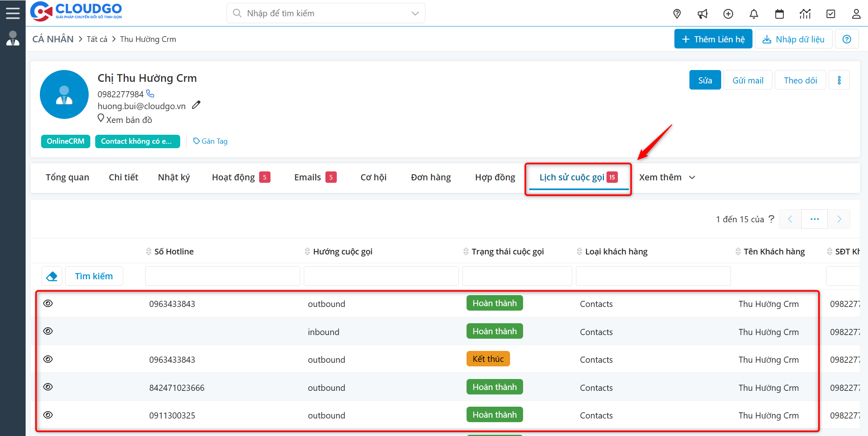Open the hamburger menu in top-left corner
Screen dimensions: 868x436
(13, 13)
